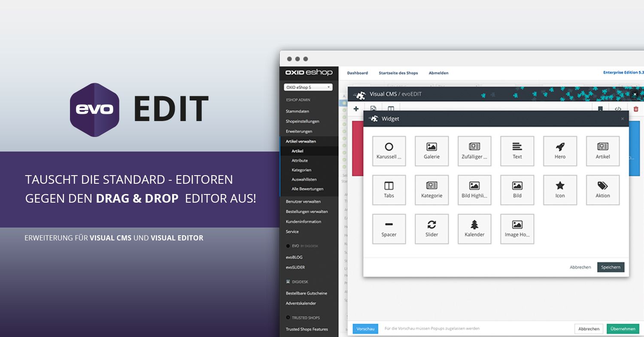
Task: Select the Text widget
Action: point(517,151)
